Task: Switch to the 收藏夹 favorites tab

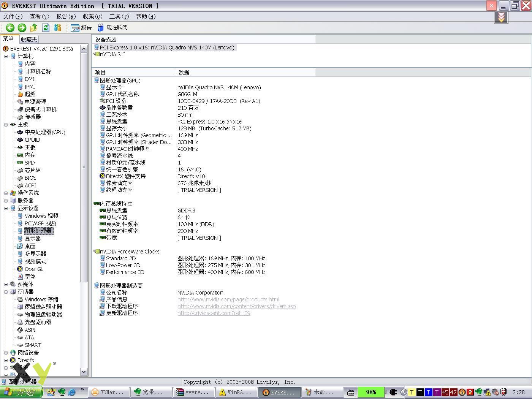Action: pyautogui.click(x=29, y=39)
